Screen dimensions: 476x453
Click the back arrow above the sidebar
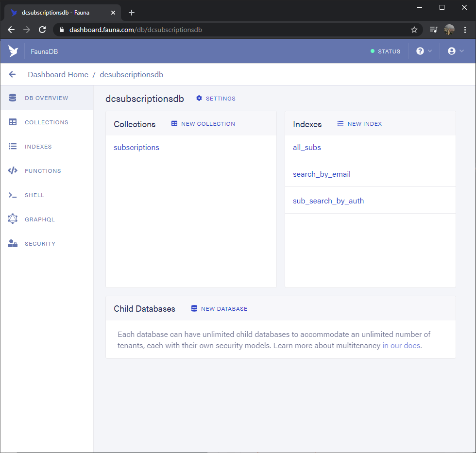(x=12, y=74)
